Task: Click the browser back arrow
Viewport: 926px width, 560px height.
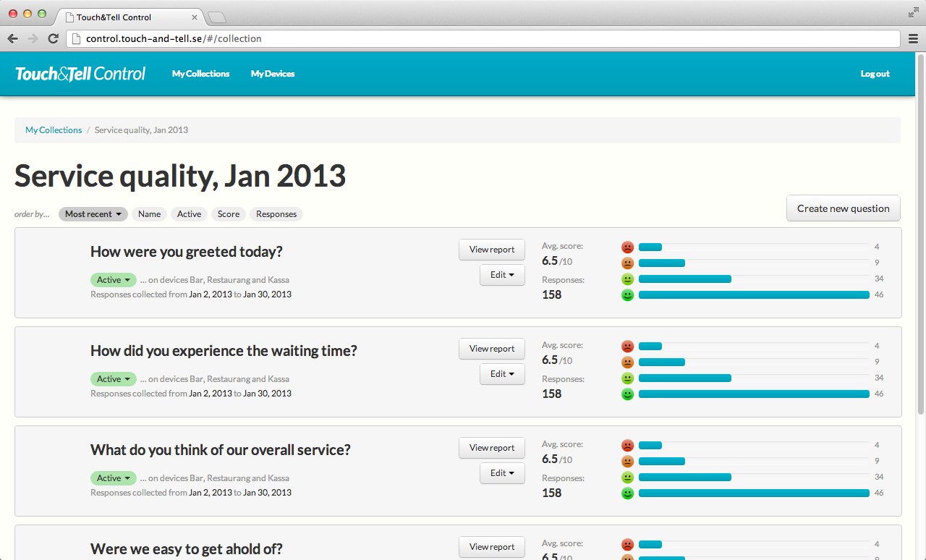Action: (x=12, y=39)
